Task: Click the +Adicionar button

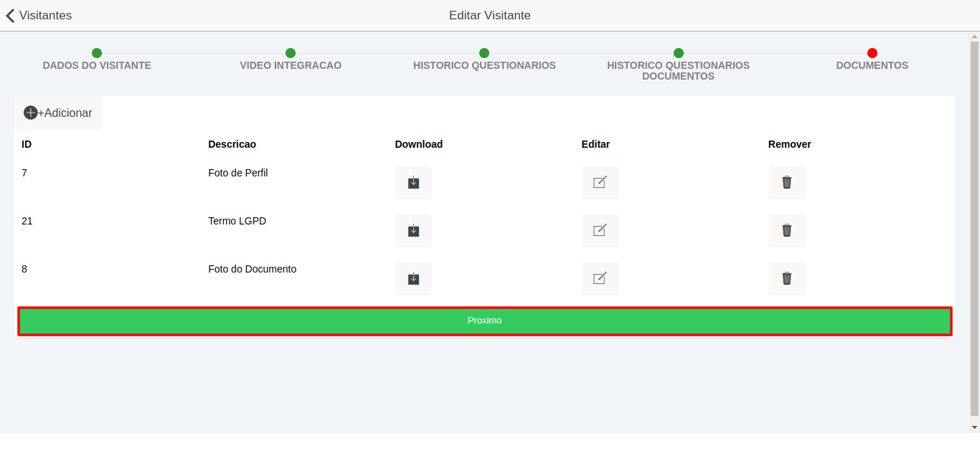Action: pyautogui.click(x=58, y=113)
